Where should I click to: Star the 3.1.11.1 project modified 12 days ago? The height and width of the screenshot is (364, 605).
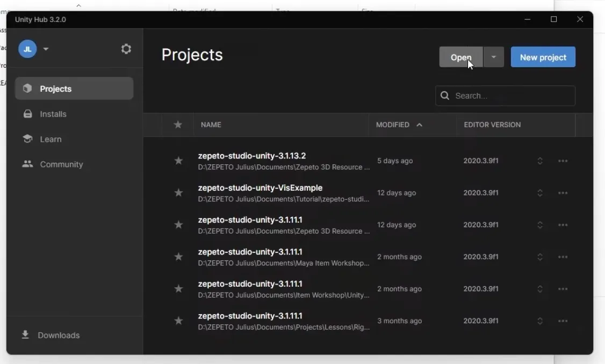point(178,225)
